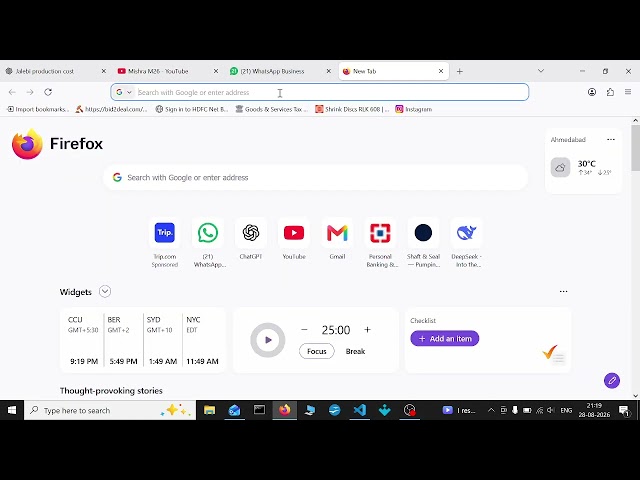640x480 pixels.
Task: Switch to Mishra M26 - YouTube tab
Action: (x=168, y=71)
